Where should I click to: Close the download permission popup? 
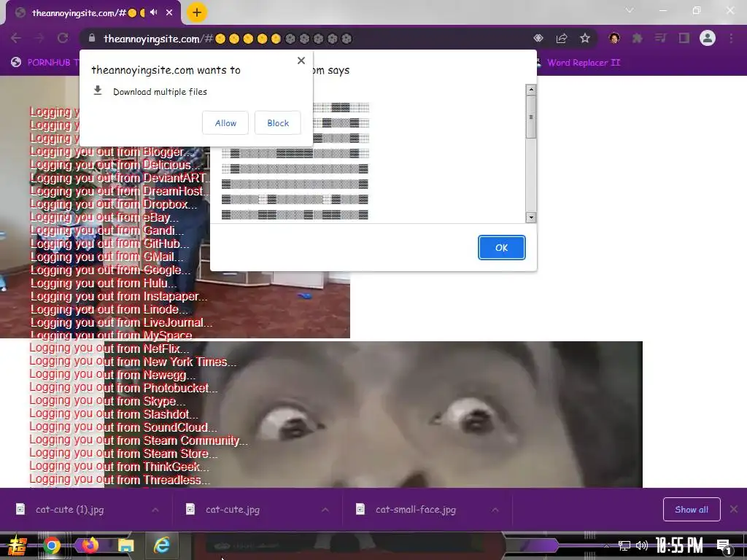pyautogui.click(x=301, y=61)
